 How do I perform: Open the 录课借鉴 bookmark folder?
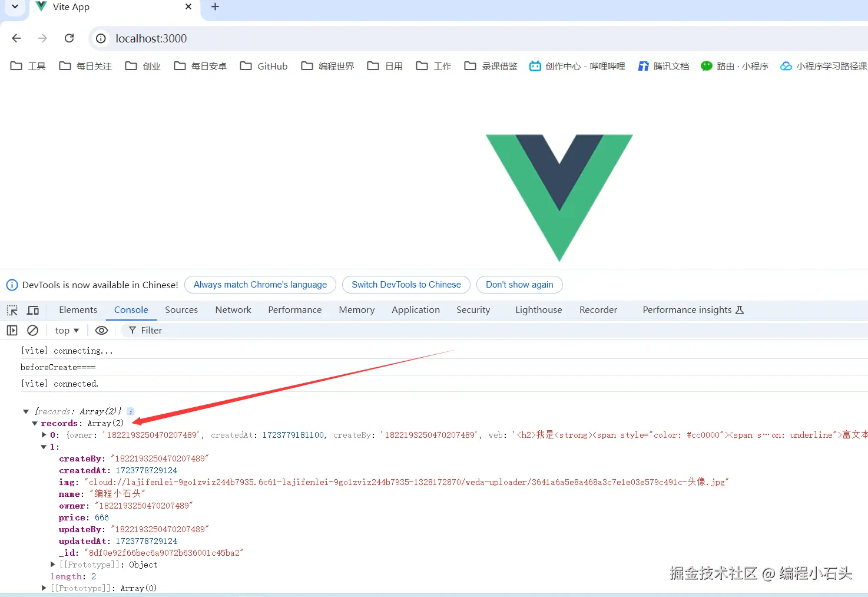(491, 66)
